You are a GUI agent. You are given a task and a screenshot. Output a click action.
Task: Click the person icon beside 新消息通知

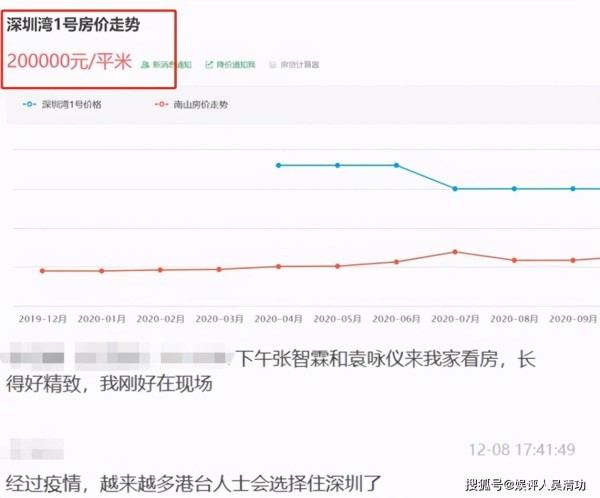pyautogui.click(x=145, y=65)
